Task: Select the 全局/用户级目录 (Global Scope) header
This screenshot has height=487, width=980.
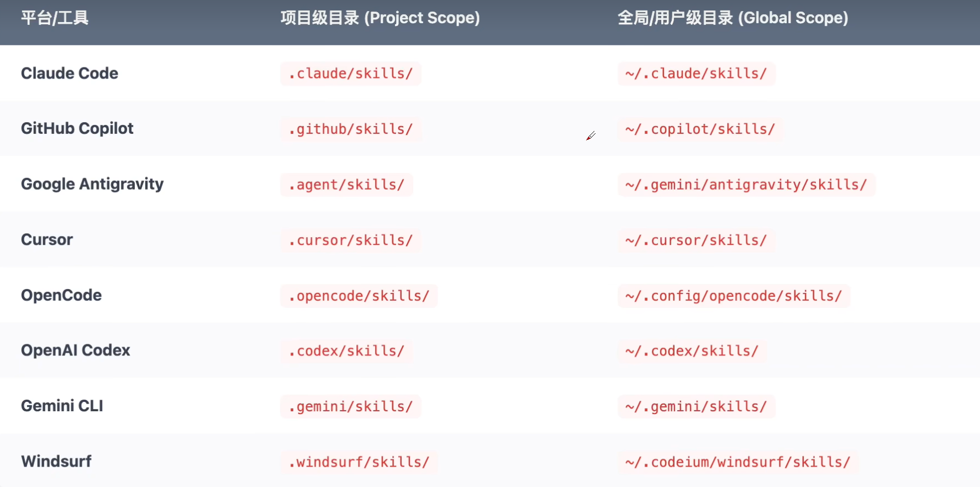Action: (733, 18)
